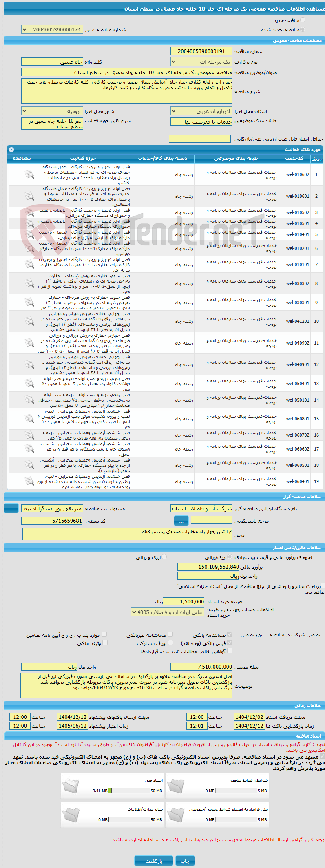This screenshot has width=325, height=868.
Task: View details of wel-060602
Action: pyautogui.click(x=29, y=449)
